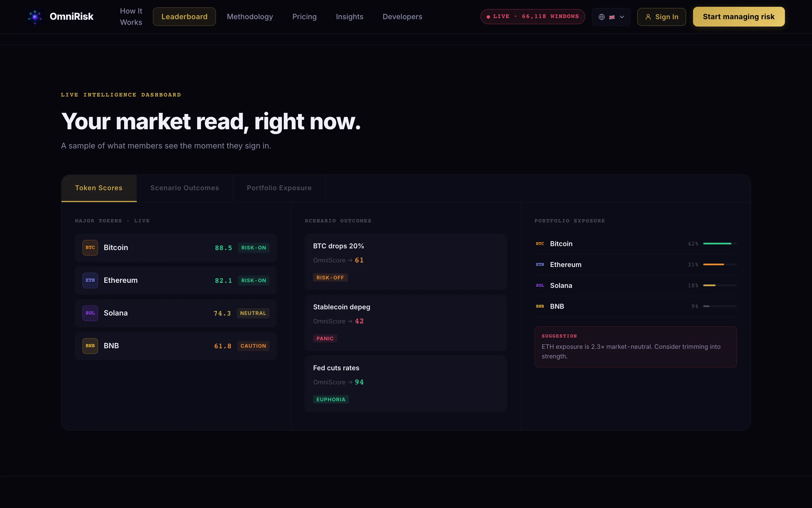
Task: Click the UK flag icon
Action: (x=612, y=17)
